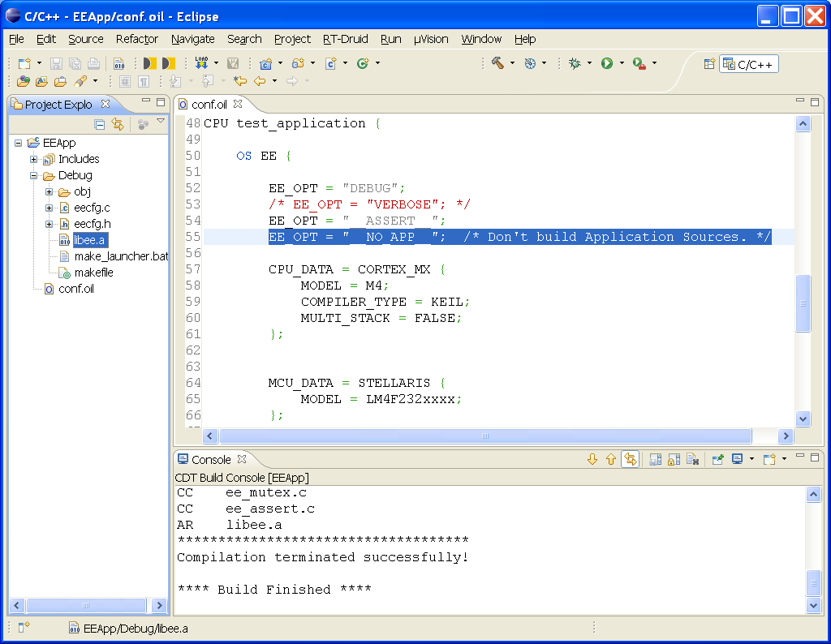Click the Last Edit Location arrow icon
831x644 pixels.
coord(240,81)
